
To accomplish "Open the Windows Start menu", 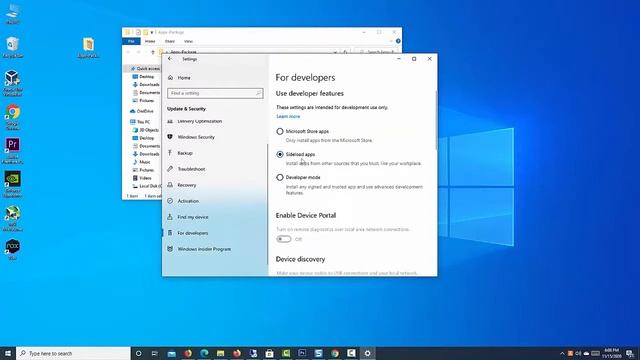I will click(x=8, y=353).
